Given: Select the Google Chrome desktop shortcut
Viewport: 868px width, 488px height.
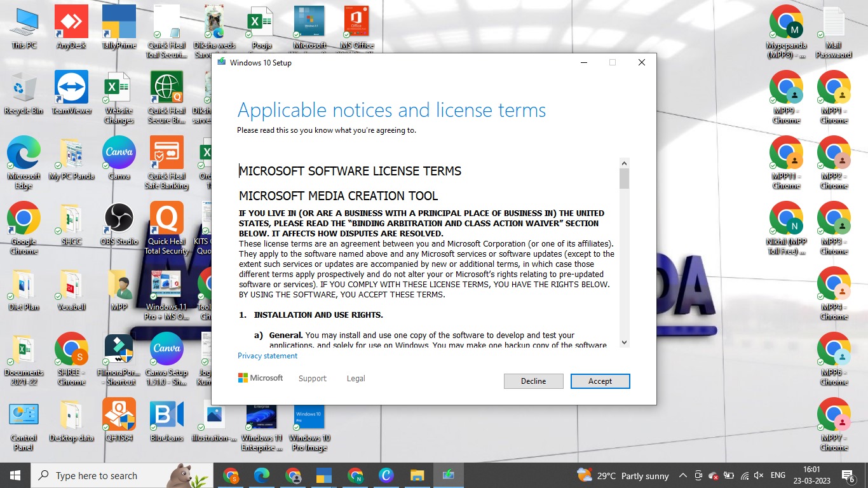Looking at the screenshot, I should [x=24, y=229].
